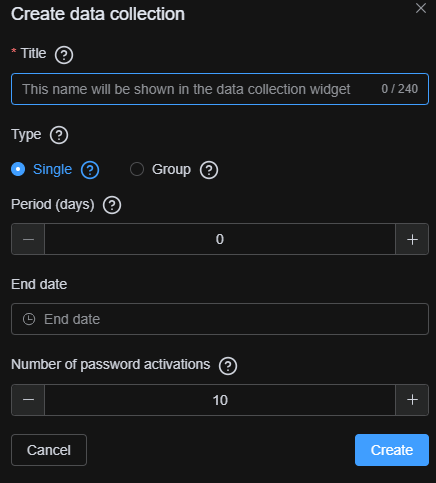Open the help icon next to Title
Image resolution: width=436 pixels, height=483 pixels.
coord(64,55)
